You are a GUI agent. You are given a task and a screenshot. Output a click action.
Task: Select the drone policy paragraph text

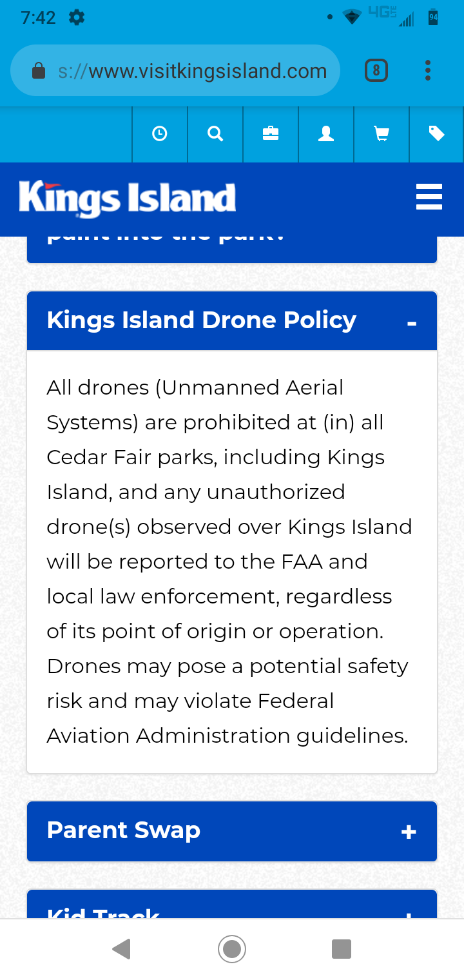[229, 562]
